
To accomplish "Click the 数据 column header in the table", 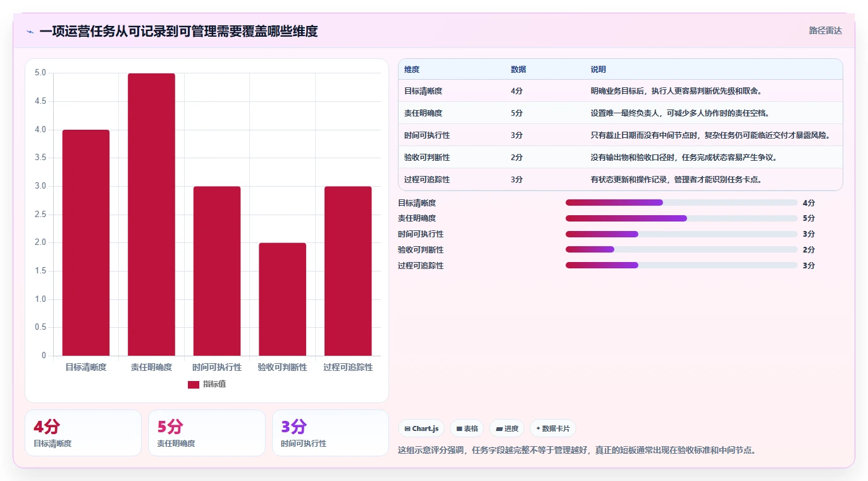I will pos(518,70).
